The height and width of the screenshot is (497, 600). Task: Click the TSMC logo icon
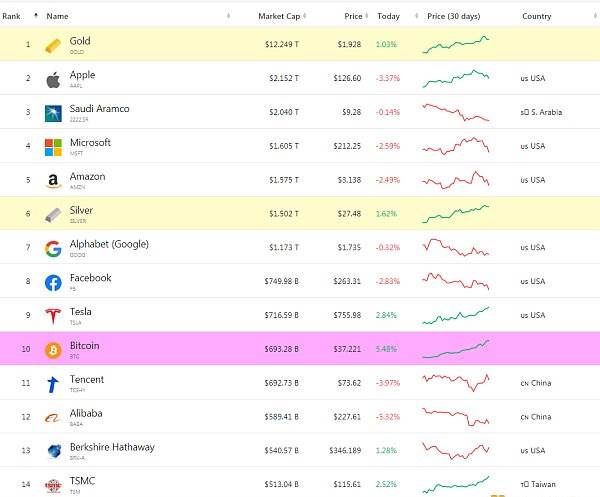[53, 486]
